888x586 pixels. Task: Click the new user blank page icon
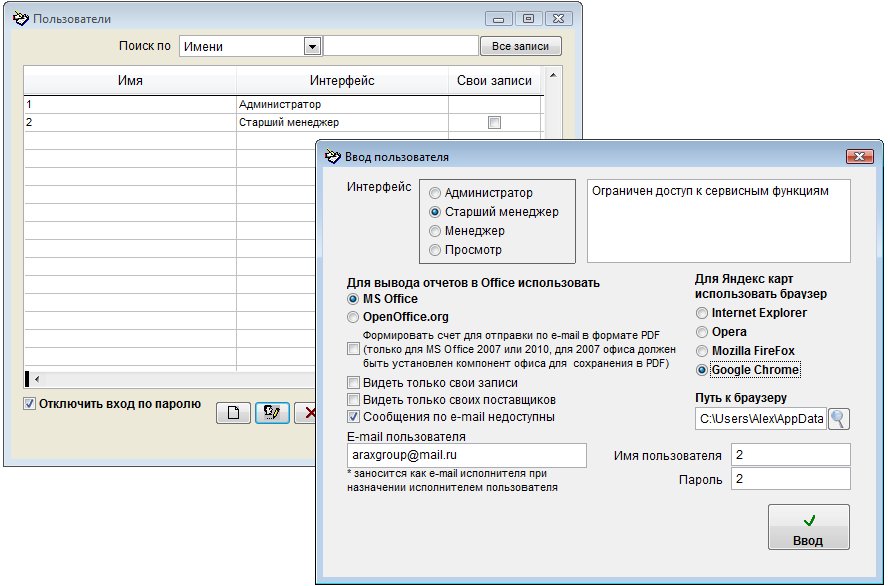233,414
